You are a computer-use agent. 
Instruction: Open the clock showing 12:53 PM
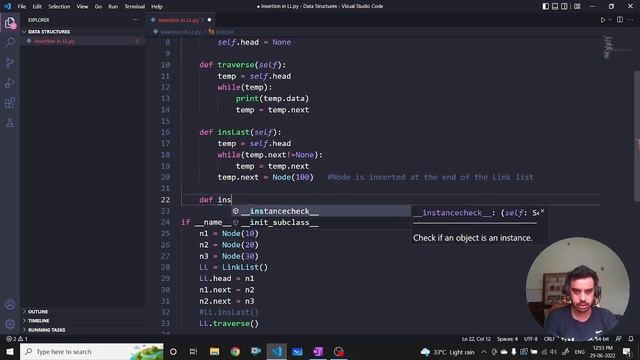pyautogui.click(x=602, y=351)
